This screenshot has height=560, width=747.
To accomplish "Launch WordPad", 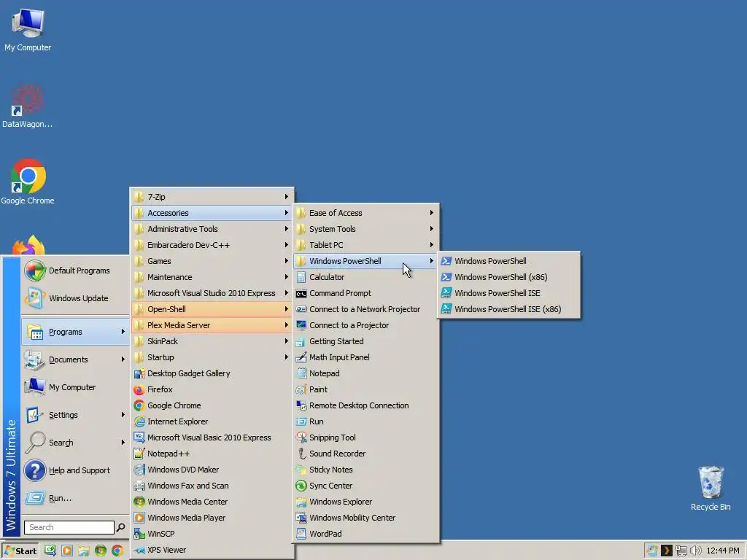I will 366,533.
